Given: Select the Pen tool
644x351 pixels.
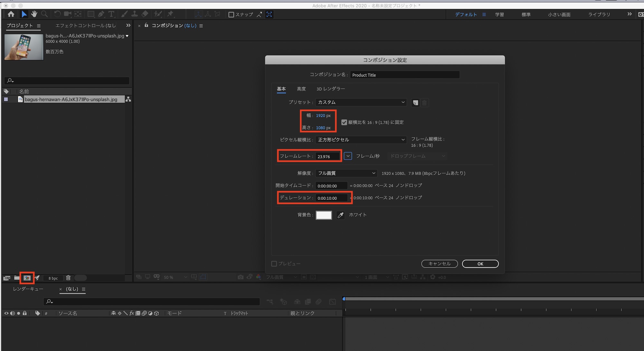Looking at the screenshot, I should point(101,14).
